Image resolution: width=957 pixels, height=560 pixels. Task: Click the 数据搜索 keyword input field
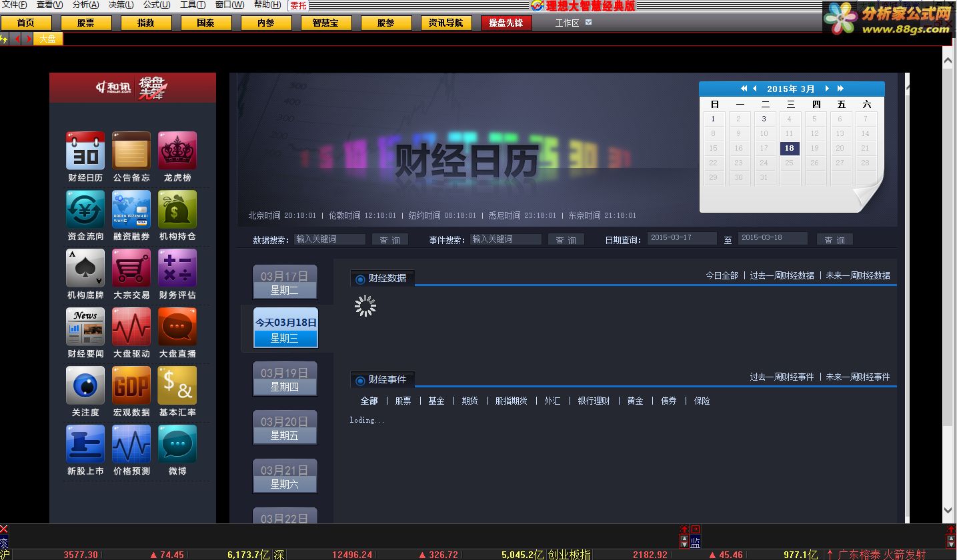click(x=329, y=239)
